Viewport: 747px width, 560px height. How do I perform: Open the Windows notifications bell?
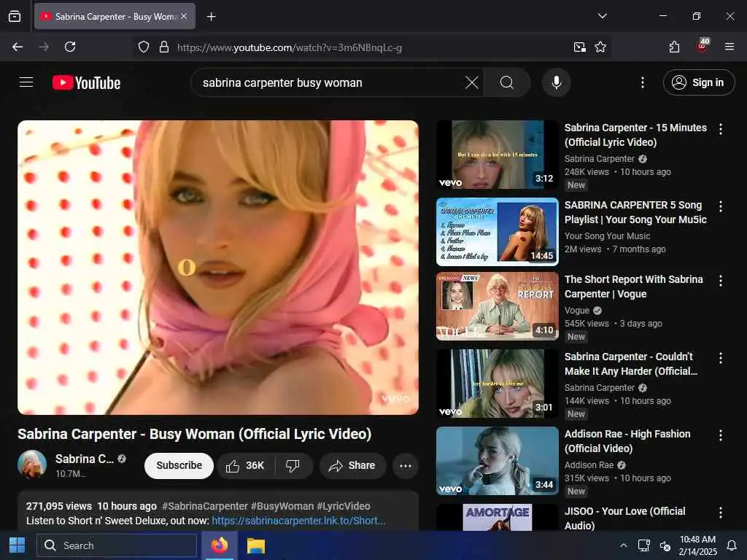pyautogui.click(x=731, y=545)
